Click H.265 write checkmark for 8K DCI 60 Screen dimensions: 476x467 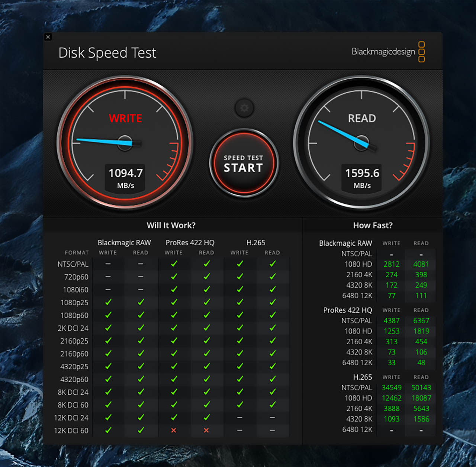click(x=240, y=405)
